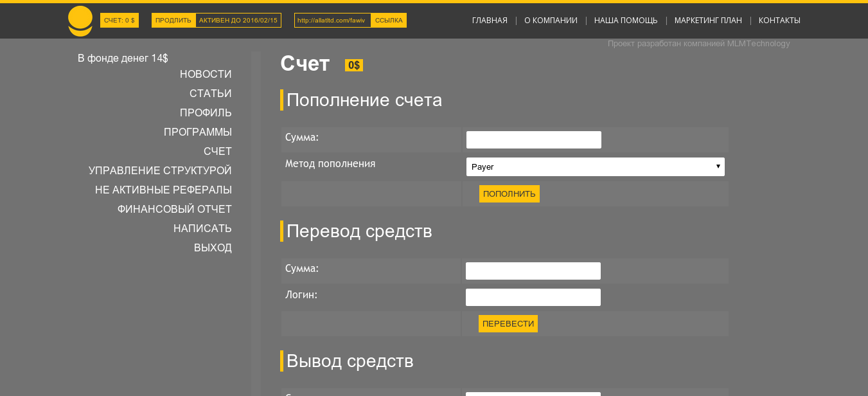Click the ПЕРЕВЕСТИ button

point(508,324)
